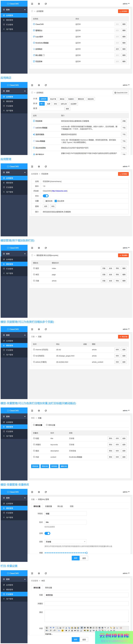
Task: Click the ClassCMS app icon in the app list
Action: pyautogui.click(x=34, y=24)
